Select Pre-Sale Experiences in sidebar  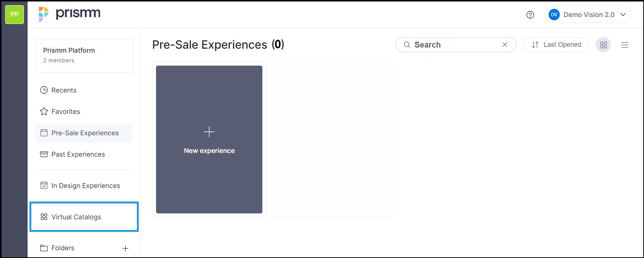(85, 133)
